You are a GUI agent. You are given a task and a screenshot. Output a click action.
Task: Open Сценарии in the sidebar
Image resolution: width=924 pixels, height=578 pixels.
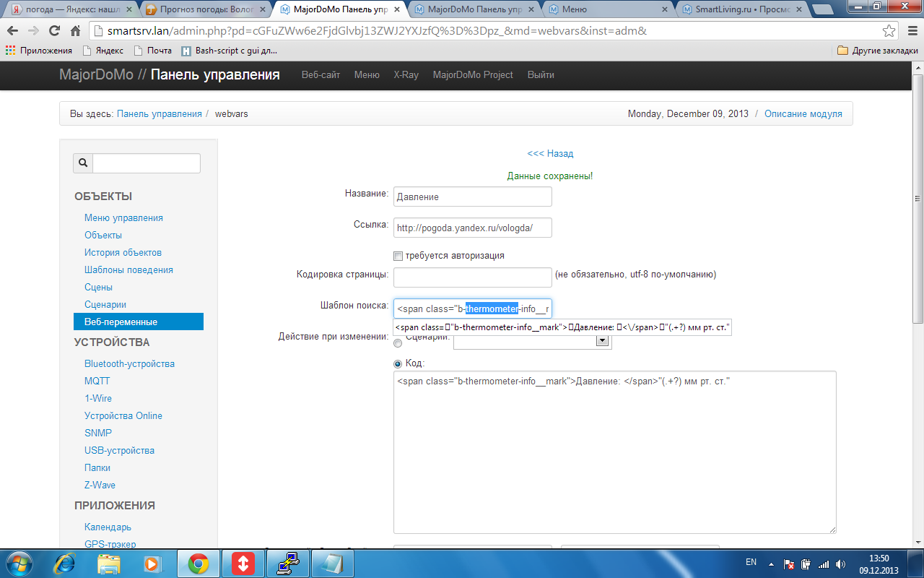coord(105,304)
